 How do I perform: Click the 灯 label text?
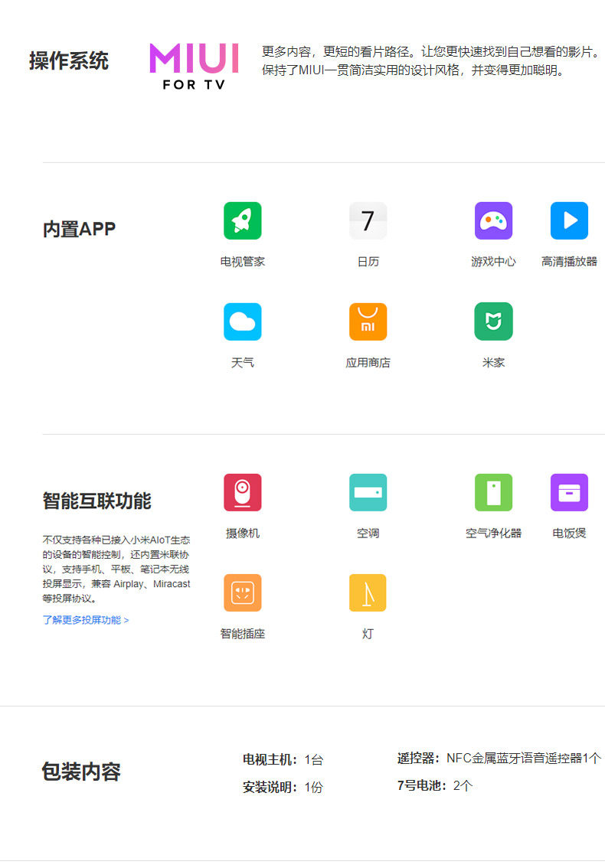368,634
